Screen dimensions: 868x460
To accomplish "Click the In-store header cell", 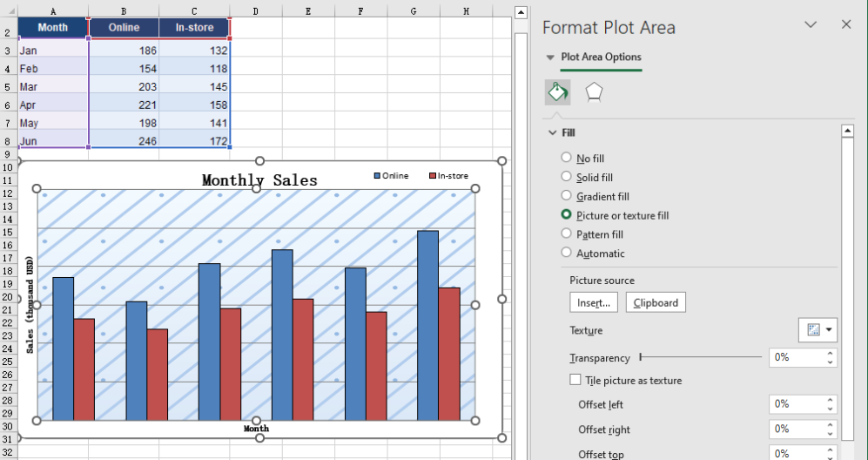I will (194, 28).
